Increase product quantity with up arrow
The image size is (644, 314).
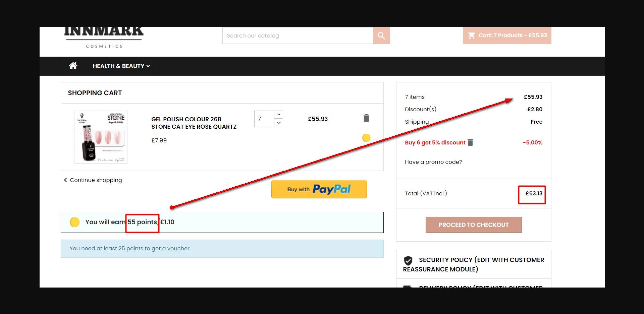coord(279,115)
